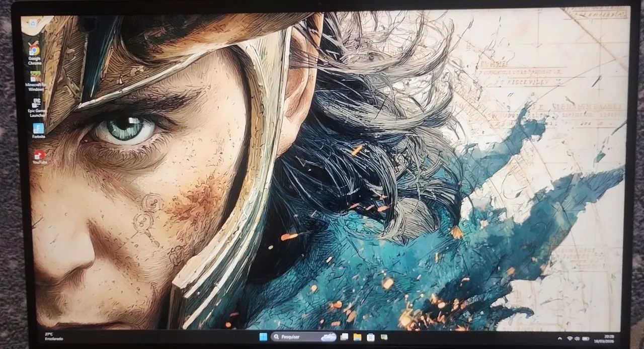This screenshot has width=644, height=349.
Task: Open the green app pinned last on taskbar
Action: tap(384, 337)
